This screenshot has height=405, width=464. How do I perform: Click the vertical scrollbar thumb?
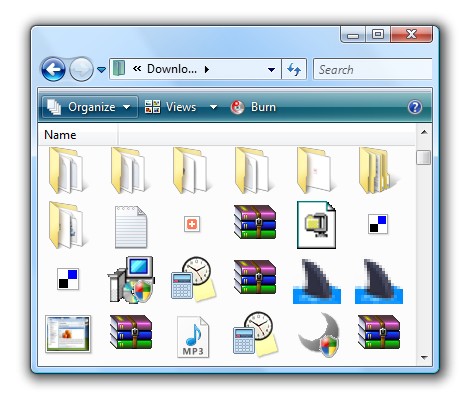[424, 157]
